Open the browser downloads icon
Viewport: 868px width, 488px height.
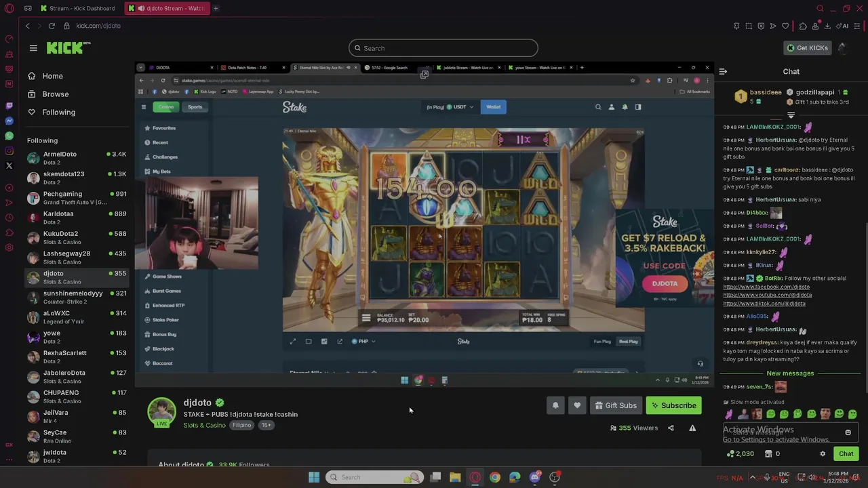point(827,26)
